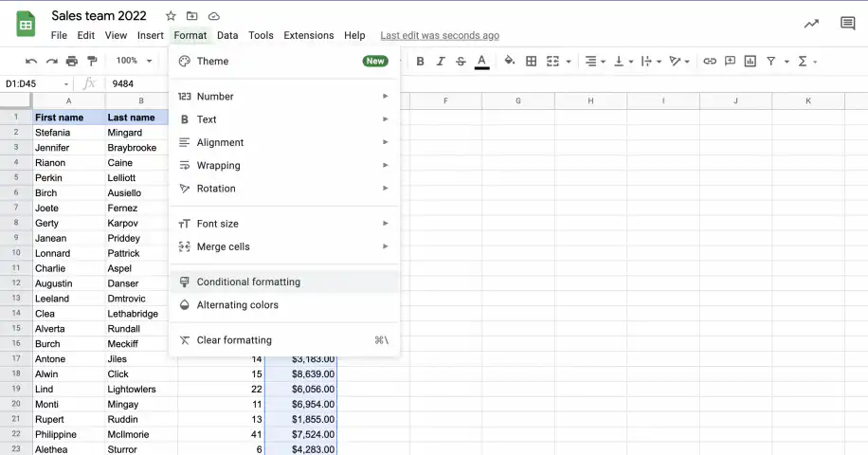Screen dimensions: 868x455
Task: Open the Insert menu
Action: pos(150,35)
